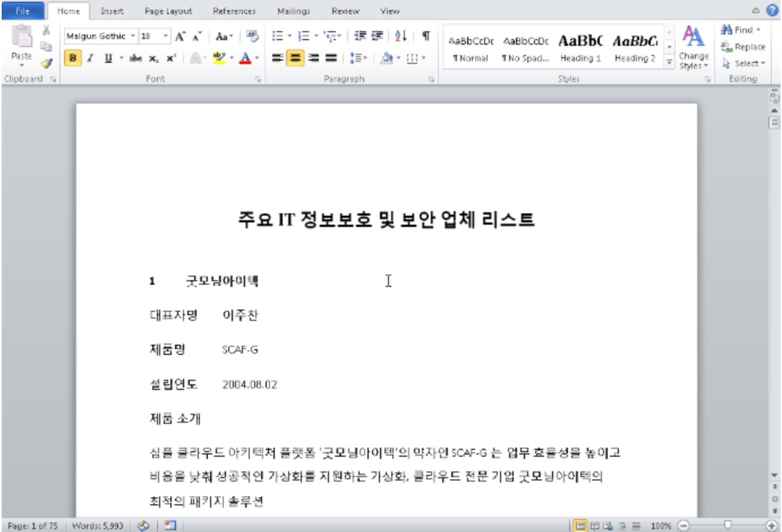Open the File tab
782x532 pixels.
(x=23, y=11)
